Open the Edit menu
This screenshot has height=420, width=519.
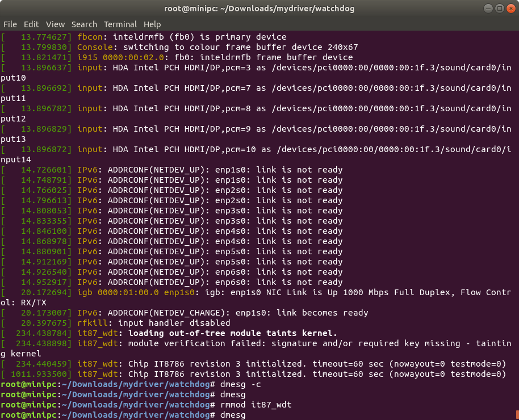[x=31, y=24]
